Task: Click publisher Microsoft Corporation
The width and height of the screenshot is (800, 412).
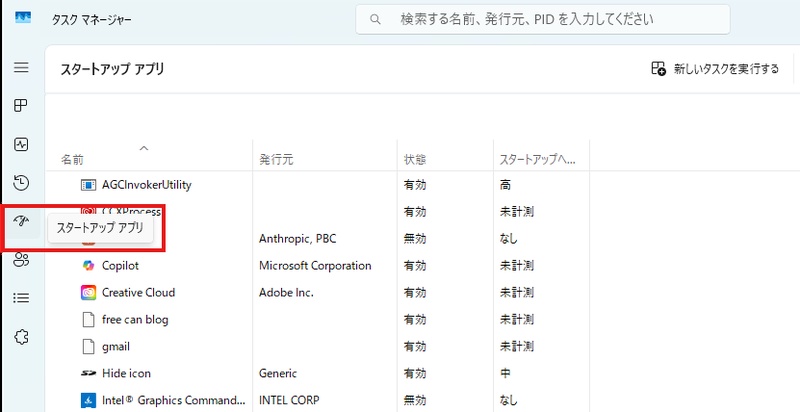Action: 315,266
